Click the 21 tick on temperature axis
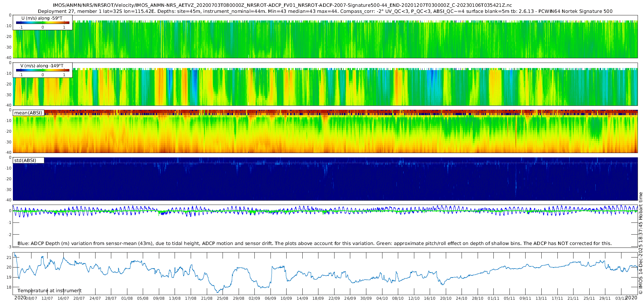 [9, 258]
